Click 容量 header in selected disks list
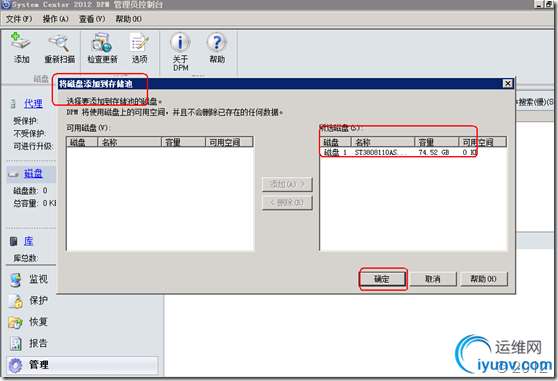Screen dimensions: 558x381 pyautogui.click(x=437, y=142)
